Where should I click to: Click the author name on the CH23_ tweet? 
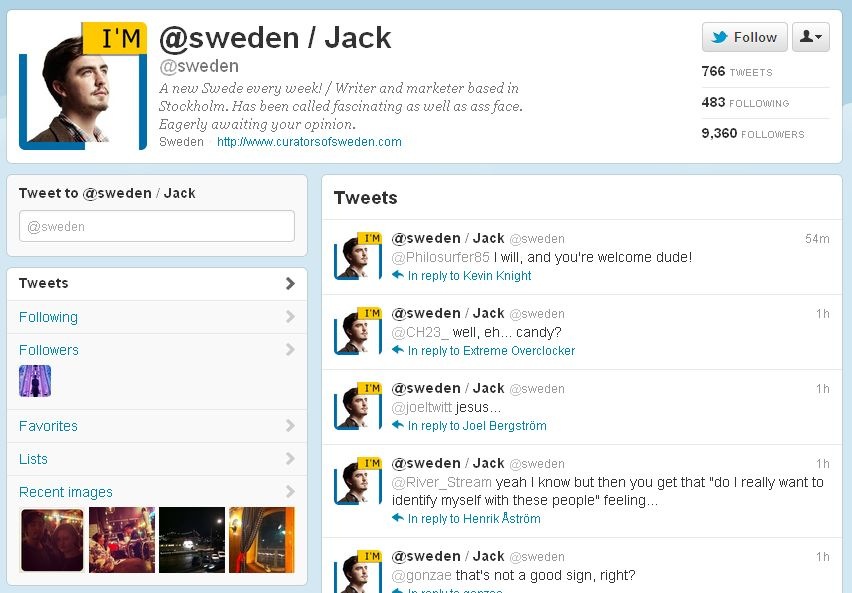point(448,313)
